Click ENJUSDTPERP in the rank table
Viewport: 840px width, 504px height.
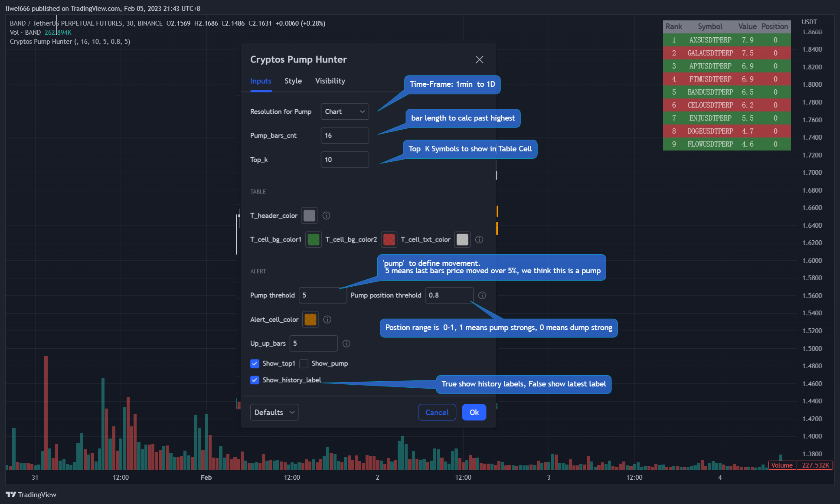click(x=710, y=118)
